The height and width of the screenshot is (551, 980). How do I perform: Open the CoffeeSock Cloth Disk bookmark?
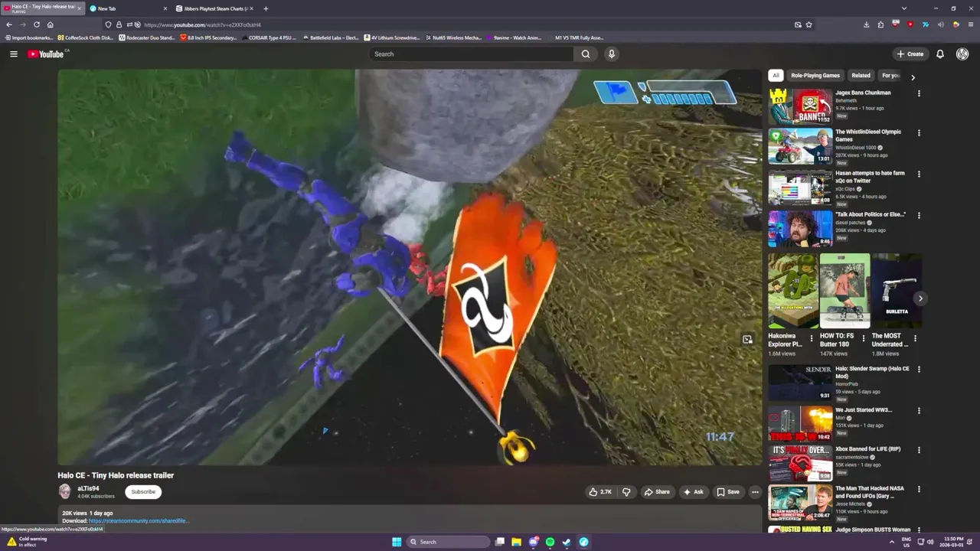tap(86, 37)
